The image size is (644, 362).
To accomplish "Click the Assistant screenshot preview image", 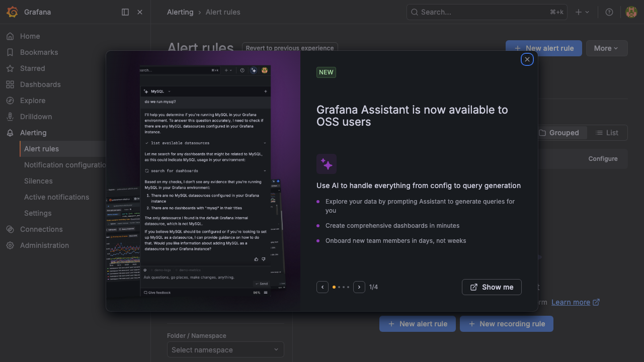I will pyautogui.click(x=203, y=181).
